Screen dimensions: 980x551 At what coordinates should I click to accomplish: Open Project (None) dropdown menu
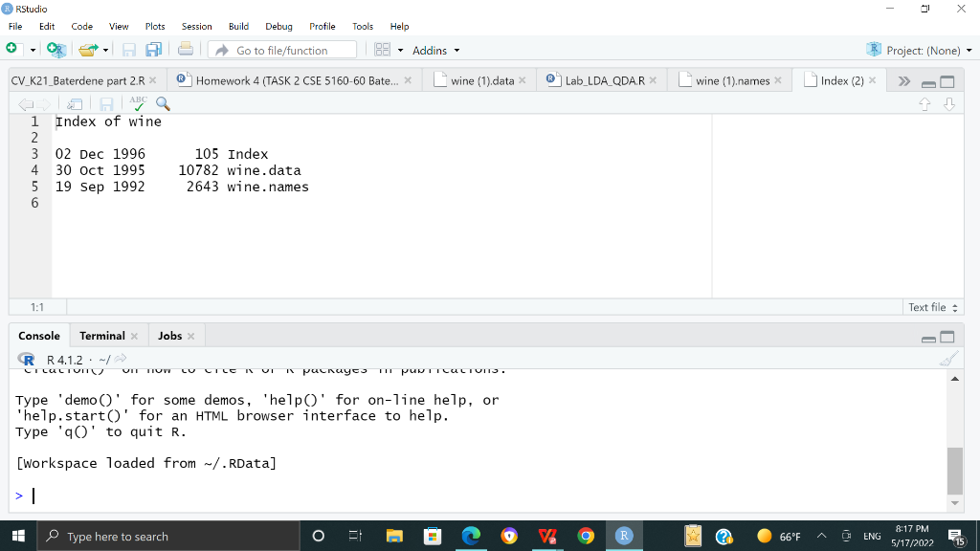[919, 50]
